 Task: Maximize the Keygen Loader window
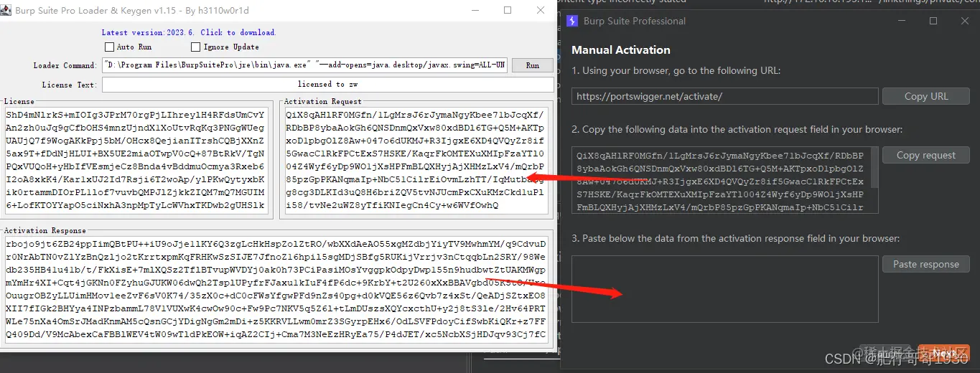(508, 11)
